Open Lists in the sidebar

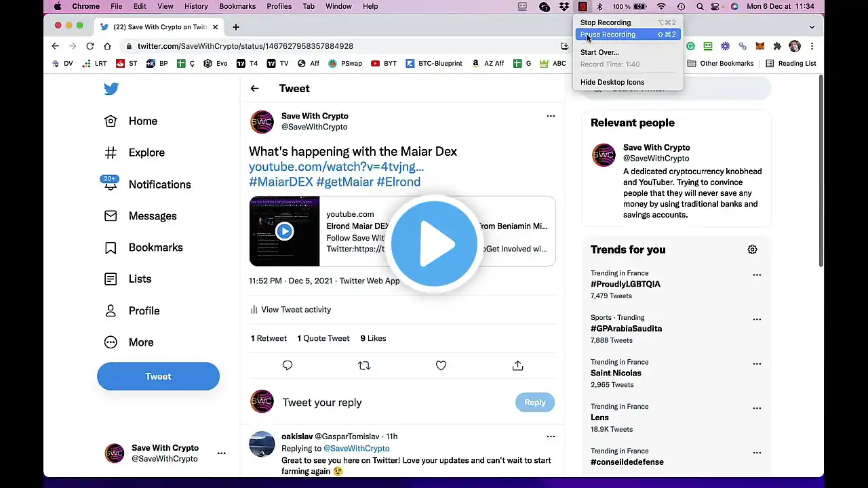click(x=127, y=279)
